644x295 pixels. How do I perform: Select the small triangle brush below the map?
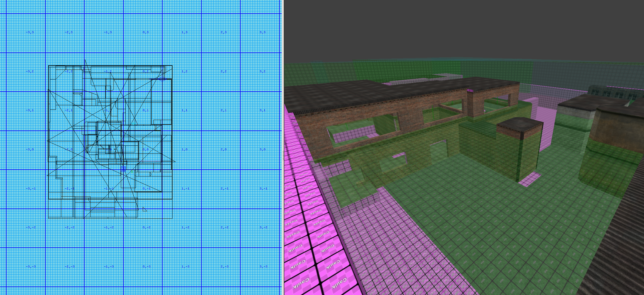pos(145,210)
